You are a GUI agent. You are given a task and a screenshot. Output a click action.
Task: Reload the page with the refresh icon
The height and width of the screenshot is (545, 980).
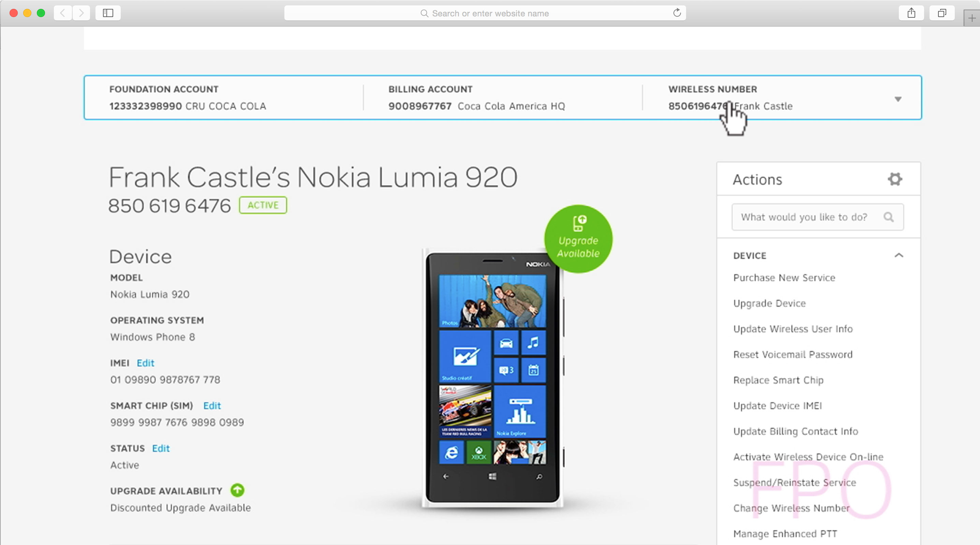(677, 13)
